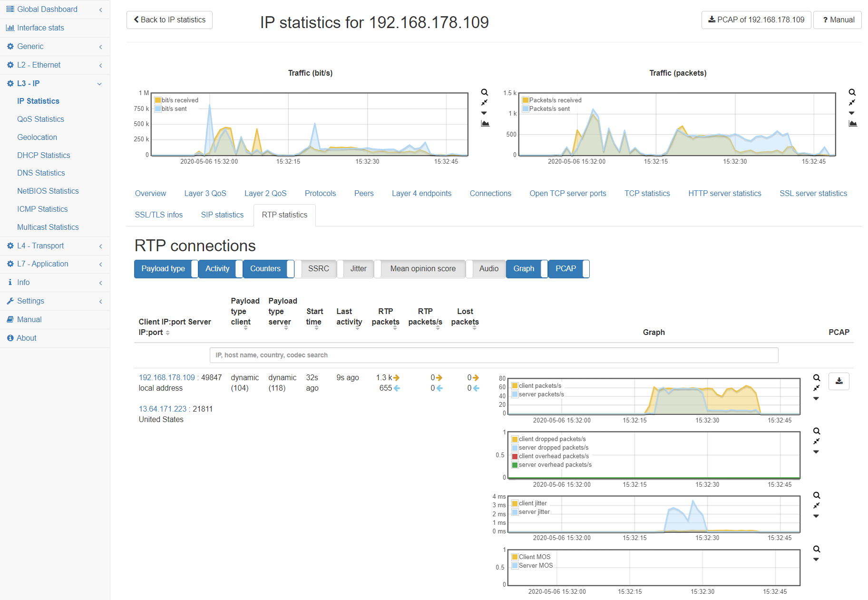Open caret-down menu for Traffic (packets) chart
Viewport: 868px width, 600px height.
[x=852, y=113]
